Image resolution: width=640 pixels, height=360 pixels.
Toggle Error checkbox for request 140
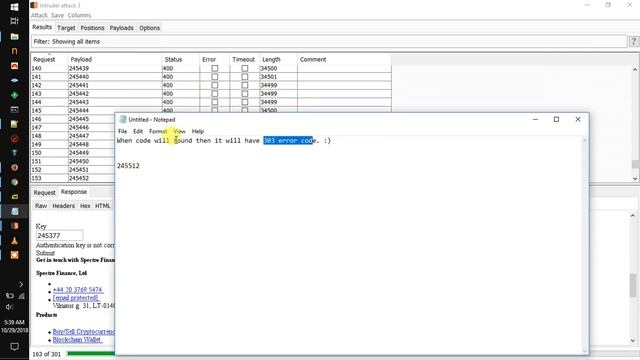tap(215, 68)
